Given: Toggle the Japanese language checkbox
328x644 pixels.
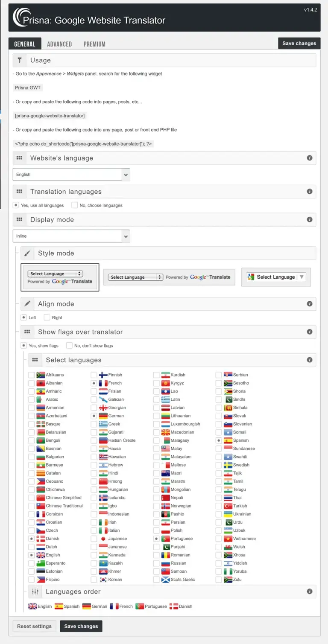Looking at the screenshot, I should (94, 539).
